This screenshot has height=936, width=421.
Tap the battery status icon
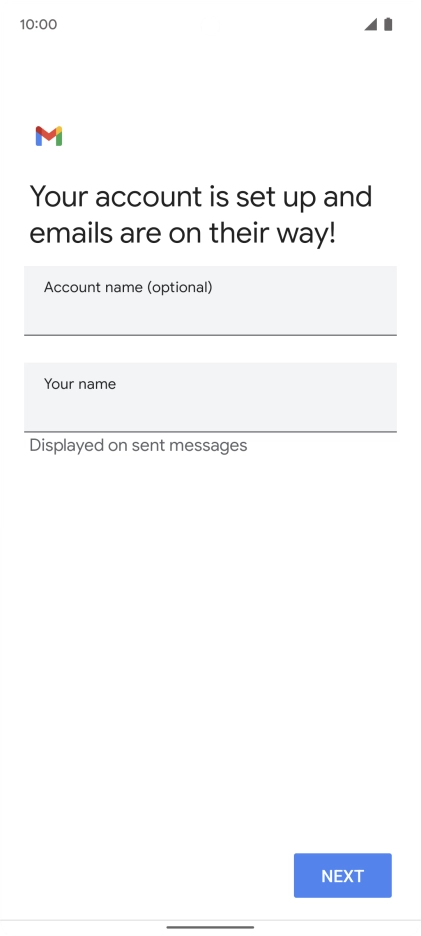pyautogui.click(x=388, y=24)
